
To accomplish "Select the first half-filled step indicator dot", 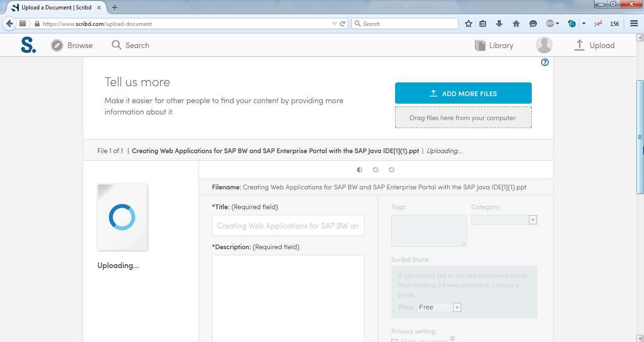I will point(360,170).
